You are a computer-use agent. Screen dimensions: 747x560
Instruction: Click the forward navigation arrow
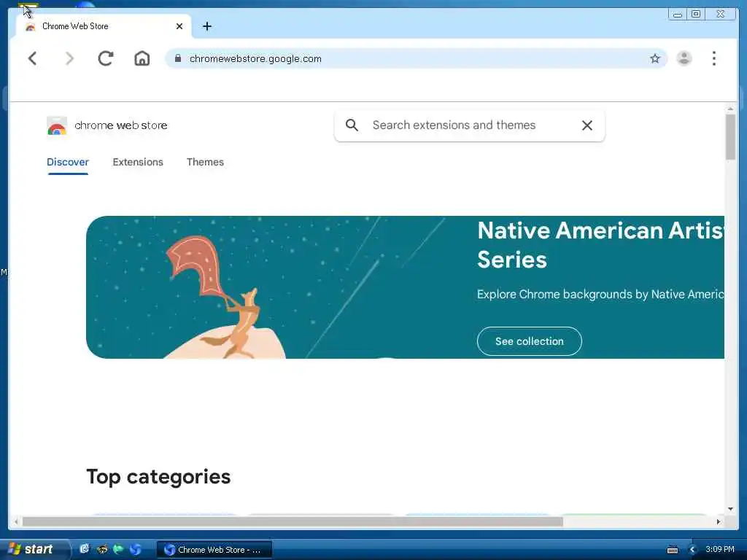[69, 58]
